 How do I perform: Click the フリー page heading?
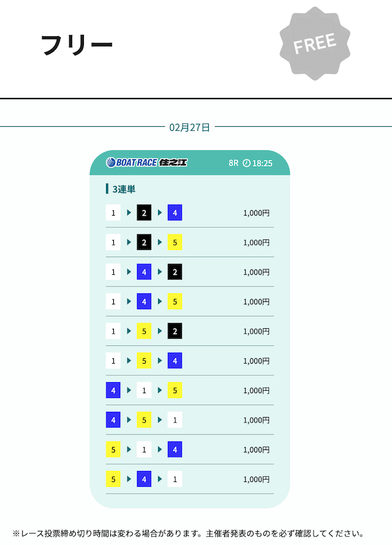point(77,45)
